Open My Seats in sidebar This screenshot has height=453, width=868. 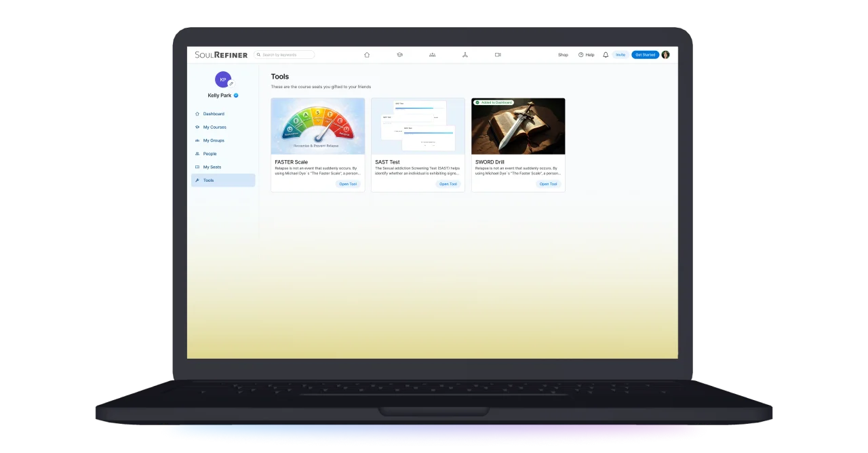point(212,167)
